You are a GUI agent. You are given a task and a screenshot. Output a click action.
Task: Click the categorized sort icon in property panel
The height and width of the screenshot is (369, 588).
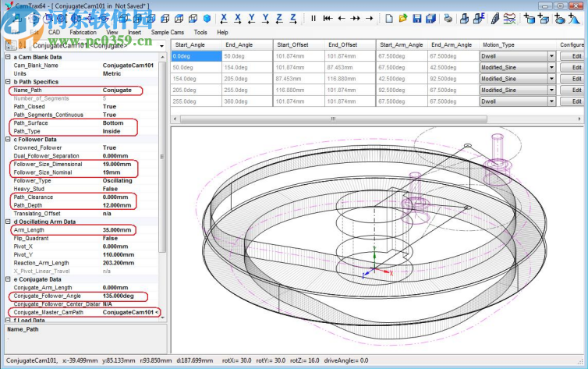point(10,45)
